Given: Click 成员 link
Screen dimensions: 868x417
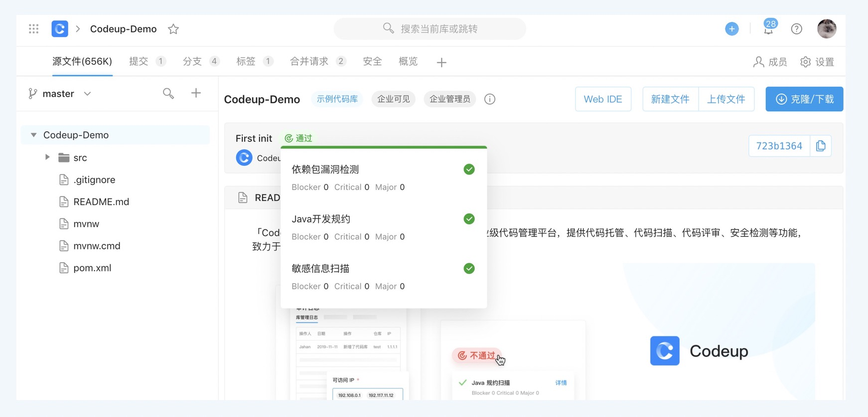Looking at the screenshot, I should [777, 62].
